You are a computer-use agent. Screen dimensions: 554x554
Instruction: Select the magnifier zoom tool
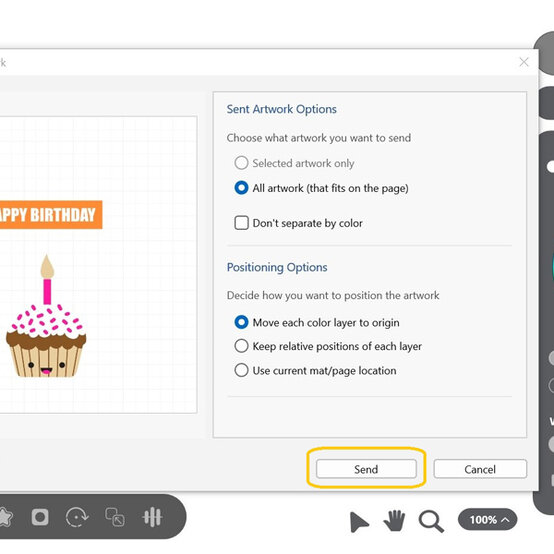tap(431, 521)
